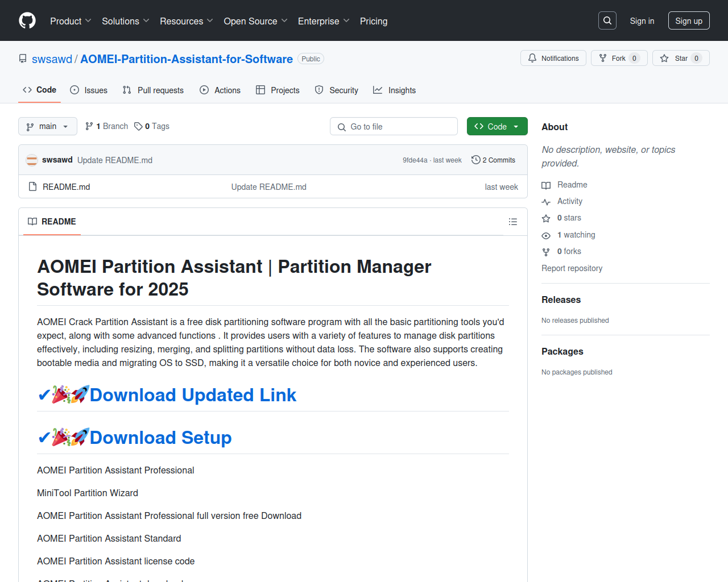Click the star icon beside 0 stars
728x582 pixels.
pyautogui.click(x=546, y=218)
